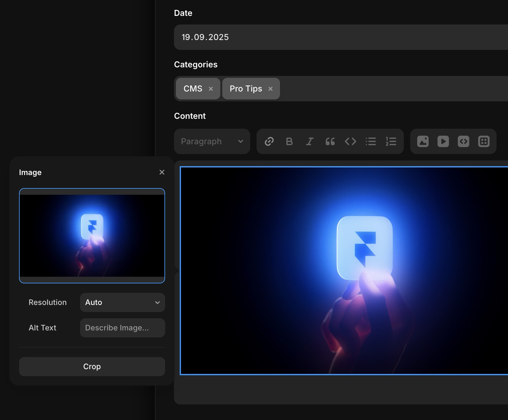Toggle italic formatting
Viewport: 508px width, 420px height.
coord(310,141)
